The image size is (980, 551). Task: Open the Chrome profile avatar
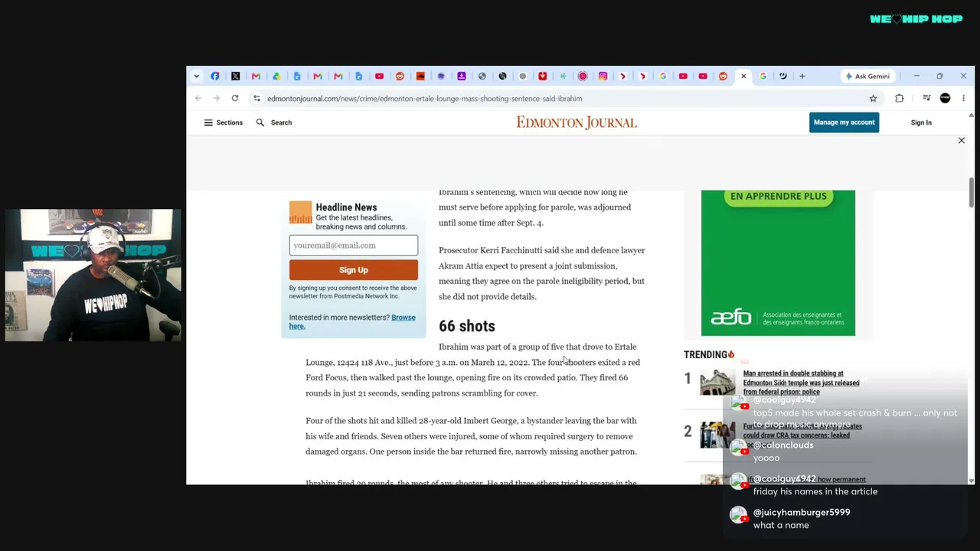946,99
